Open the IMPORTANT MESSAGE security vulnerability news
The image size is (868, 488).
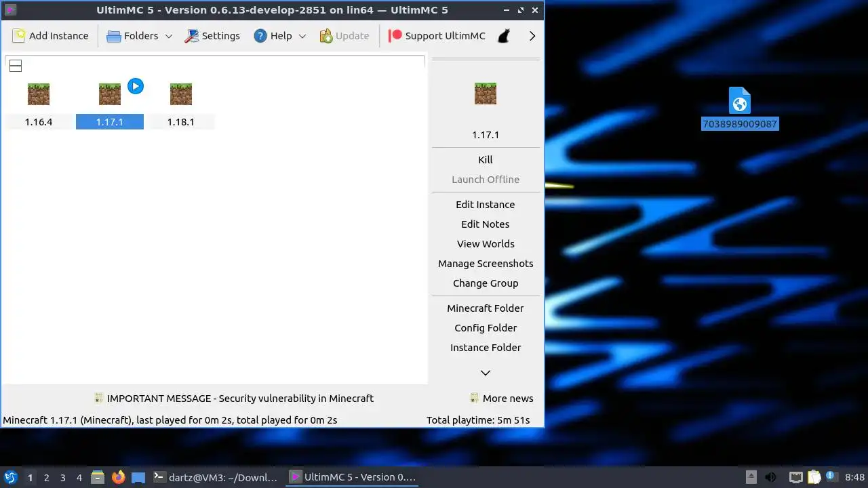pyautogui.click(x=234, y=399)
